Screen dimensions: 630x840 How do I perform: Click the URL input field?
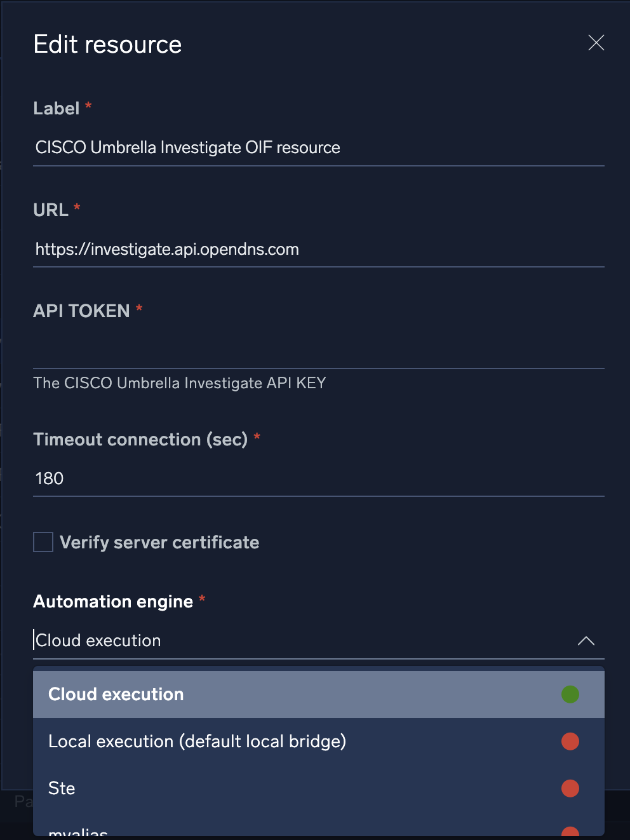(318, 249)
